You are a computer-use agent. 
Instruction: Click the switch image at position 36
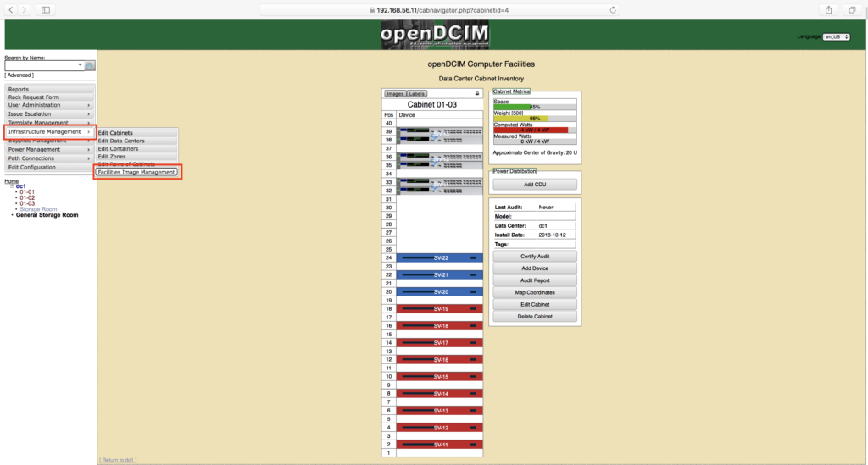[440, 161]
